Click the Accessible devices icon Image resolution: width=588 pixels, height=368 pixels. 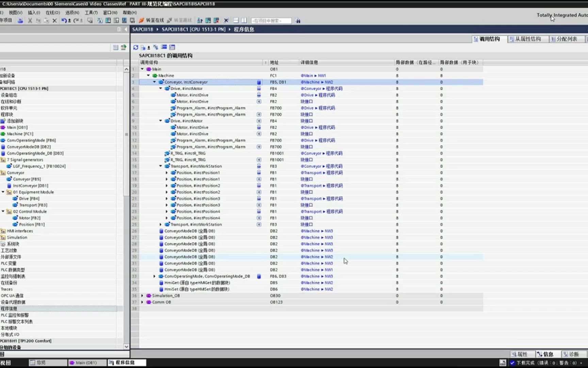coord(200,20)
